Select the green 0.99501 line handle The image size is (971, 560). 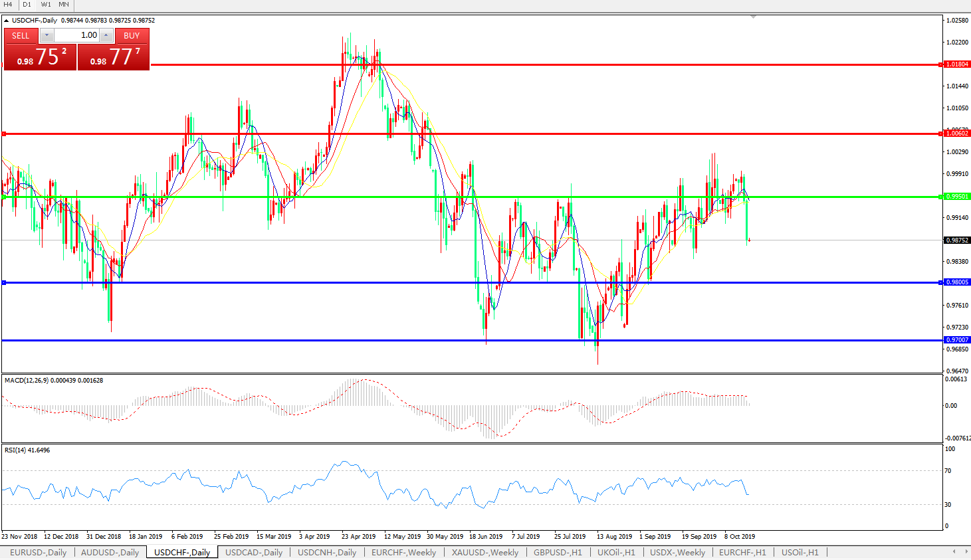coord(4,197)
